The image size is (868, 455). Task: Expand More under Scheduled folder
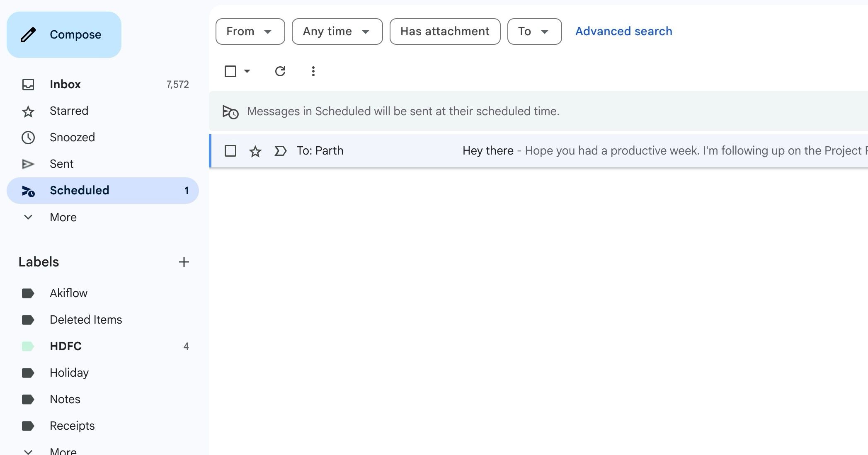coord(63,218)
